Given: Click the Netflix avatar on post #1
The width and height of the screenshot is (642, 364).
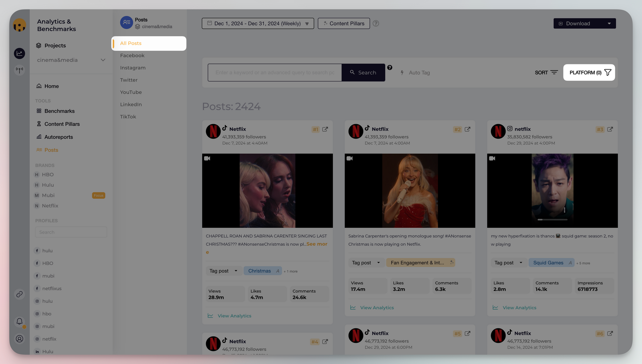Looking at the screenshot, I should coord(213,131).
